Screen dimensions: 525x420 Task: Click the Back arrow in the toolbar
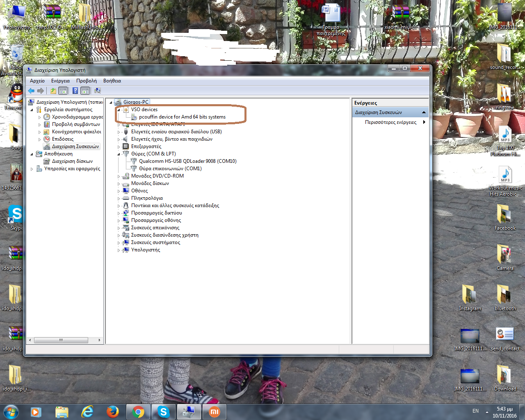pyautogui.click(x=31, y=91)
